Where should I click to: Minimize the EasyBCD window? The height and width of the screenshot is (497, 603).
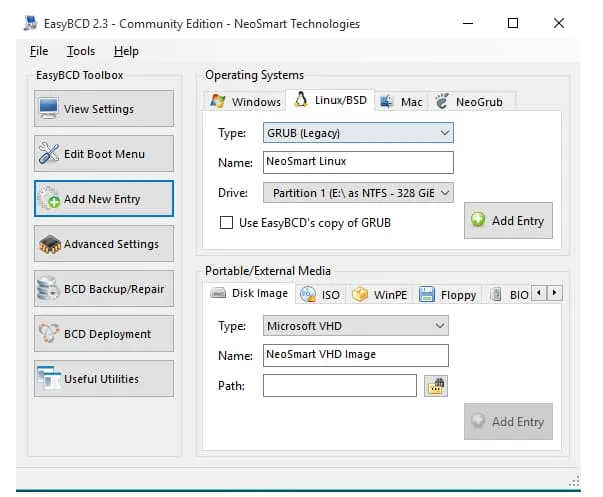click(x=468, y=23)
